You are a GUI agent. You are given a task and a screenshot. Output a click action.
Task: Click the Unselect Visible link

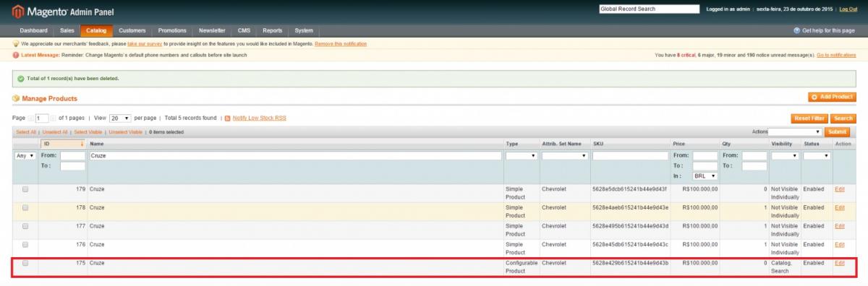(x=125, y=132)
